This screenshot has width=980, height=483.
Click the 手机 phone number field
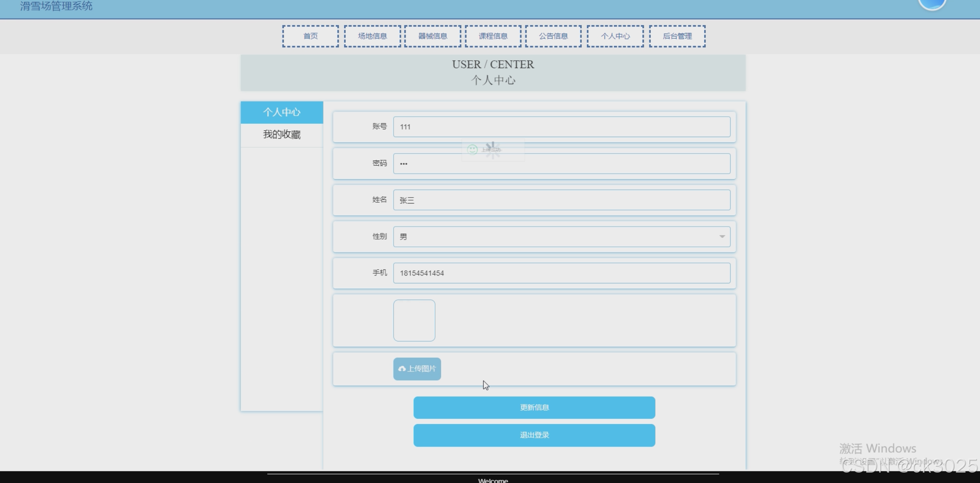pos(561,273)
